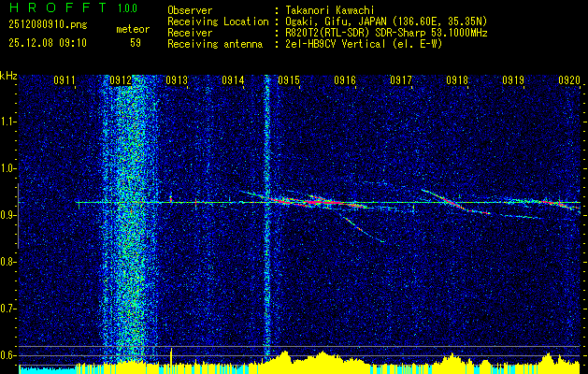Click the grey vertical range bar at left edge
588x374 pixels.
pyautogui.click(x=18, y=216)
